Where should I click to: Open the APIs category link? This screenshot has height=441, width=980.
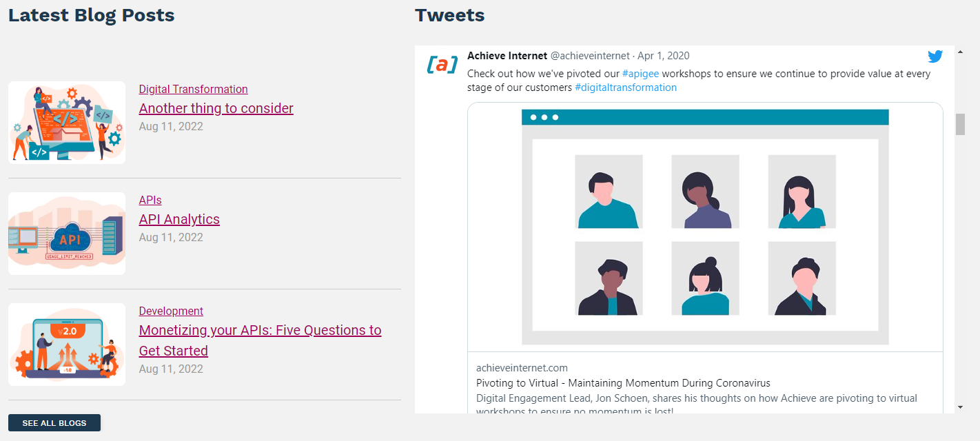(x=150, y=200)
